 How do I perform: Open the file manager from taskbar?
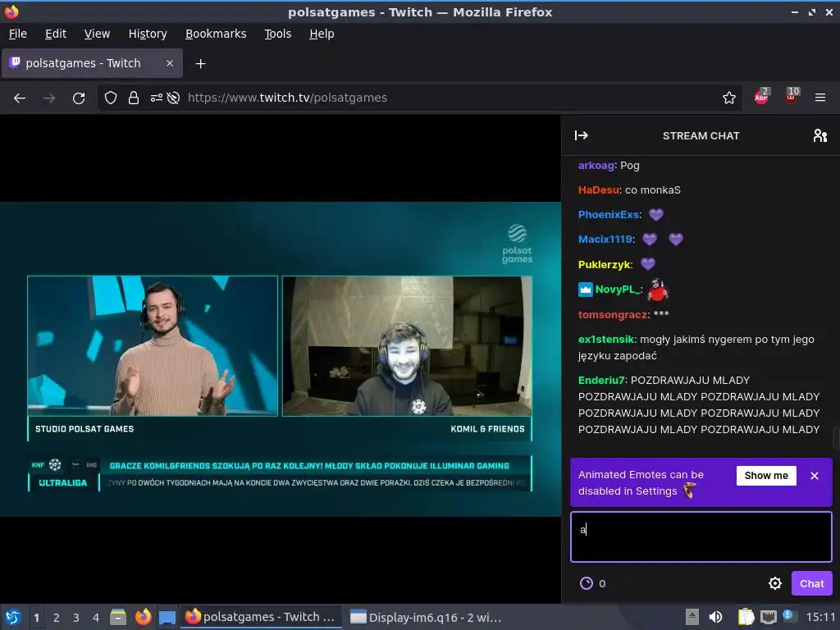pyautogui.click(x=118, y=617)
